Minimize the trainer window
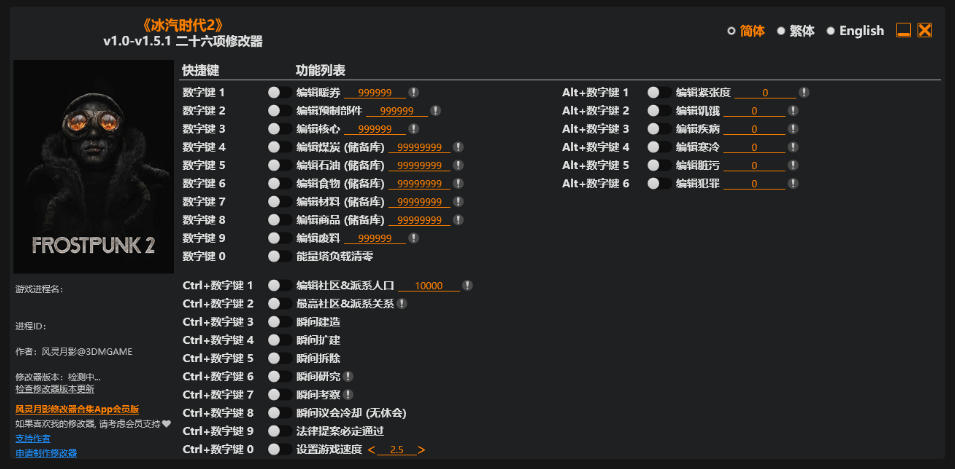The height and width of the screenshot is (469, 955). click(x=903, y=30)
